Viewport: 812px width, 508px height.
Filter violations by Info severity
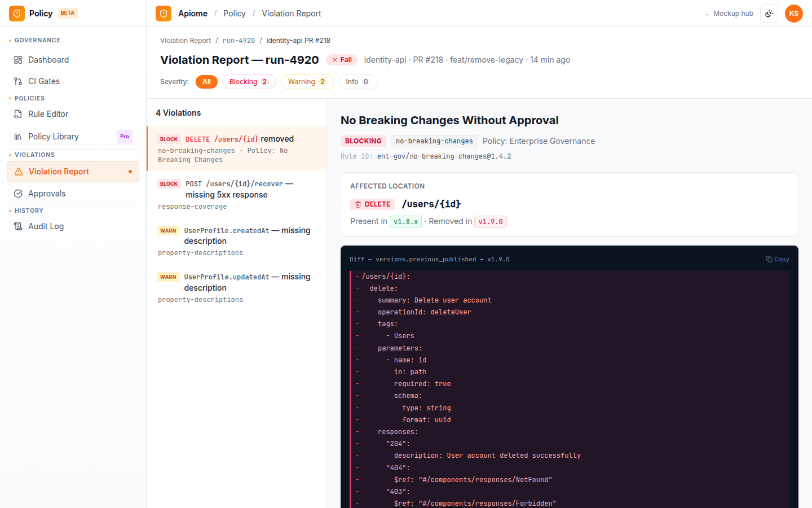pyautogui.click(x=358, y=82)
